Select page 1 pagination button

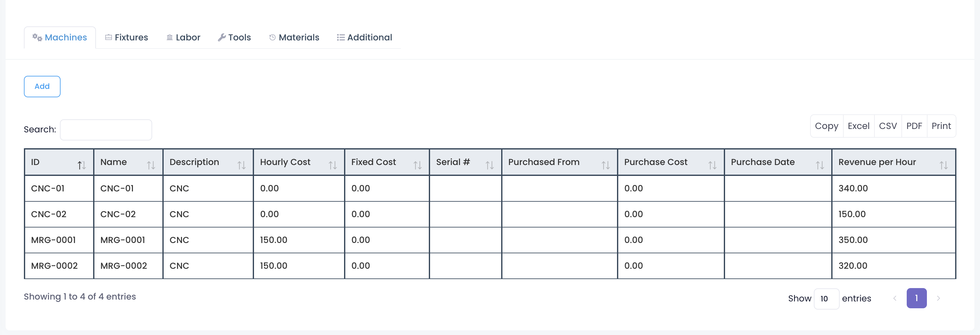coord(916,298)
